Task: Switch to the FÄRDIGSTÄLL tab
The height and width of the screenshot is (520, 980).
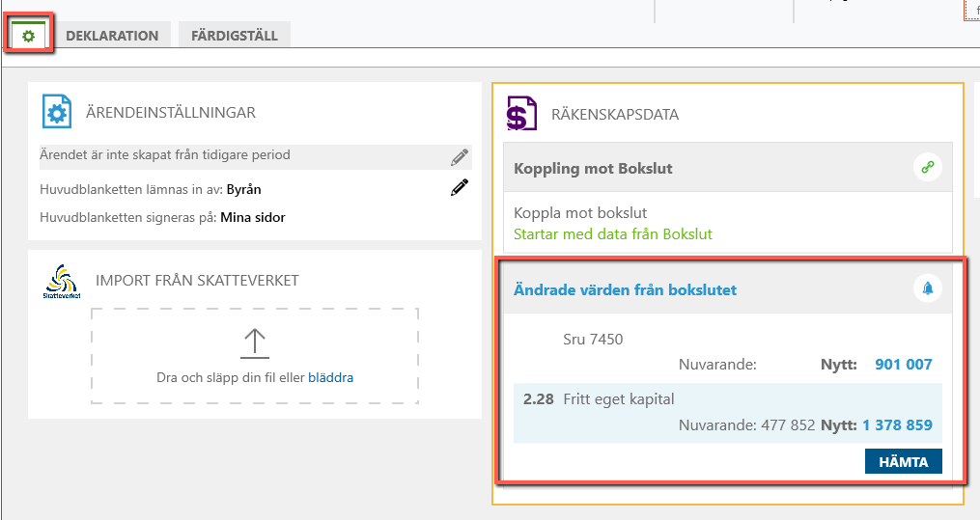Action: (x=235, y=36)
